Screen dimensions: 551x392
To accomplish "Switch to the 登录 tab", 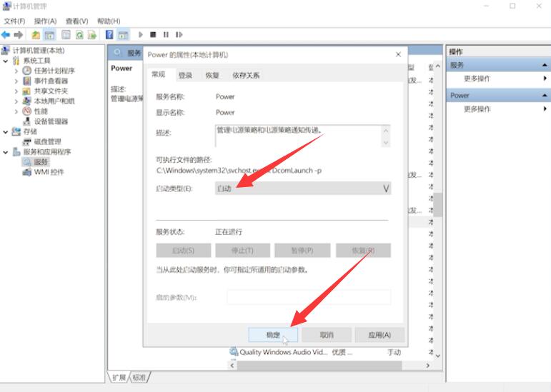I will tap(185, 76).
